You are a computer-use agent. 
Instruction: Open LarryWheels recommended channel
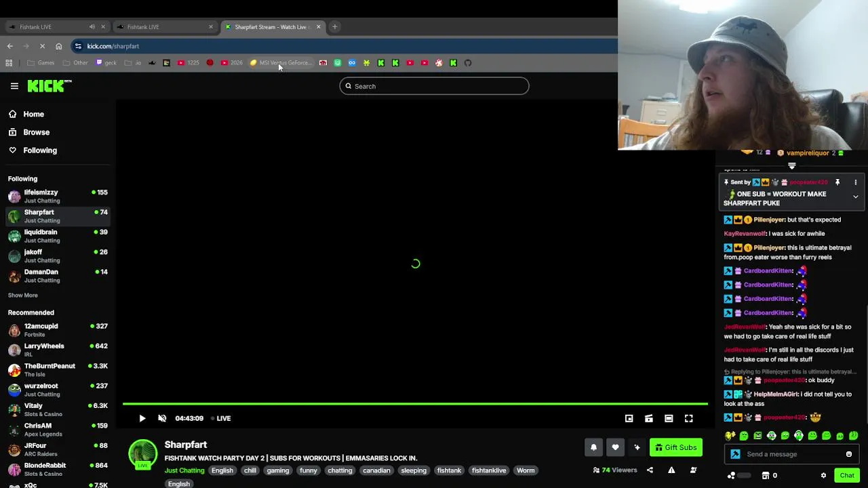tap(58, 350)
